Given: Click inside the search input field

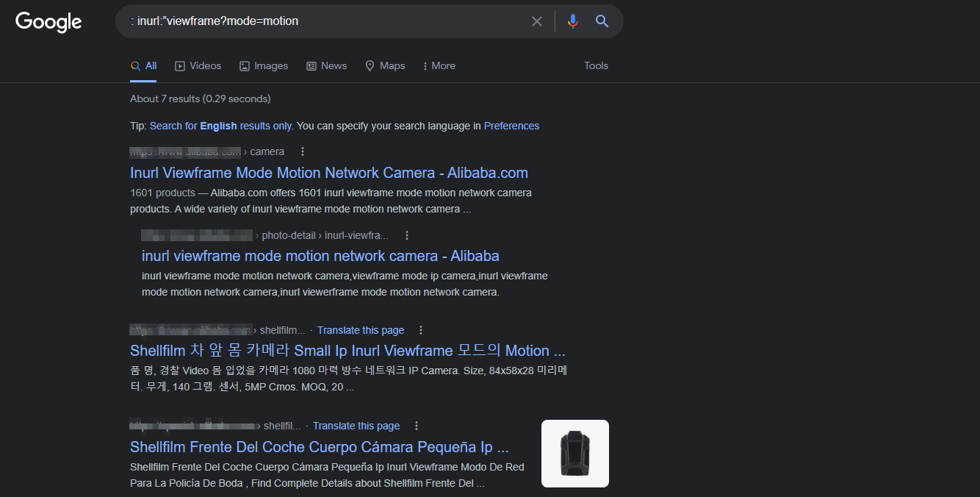Looking at the screenshot, I should pos(331,21).
